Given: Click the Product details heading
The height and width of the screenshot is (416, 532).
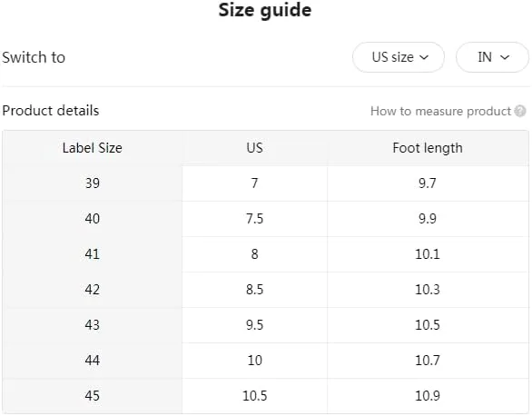Looking at the screenshot, I should pos(51,111).
